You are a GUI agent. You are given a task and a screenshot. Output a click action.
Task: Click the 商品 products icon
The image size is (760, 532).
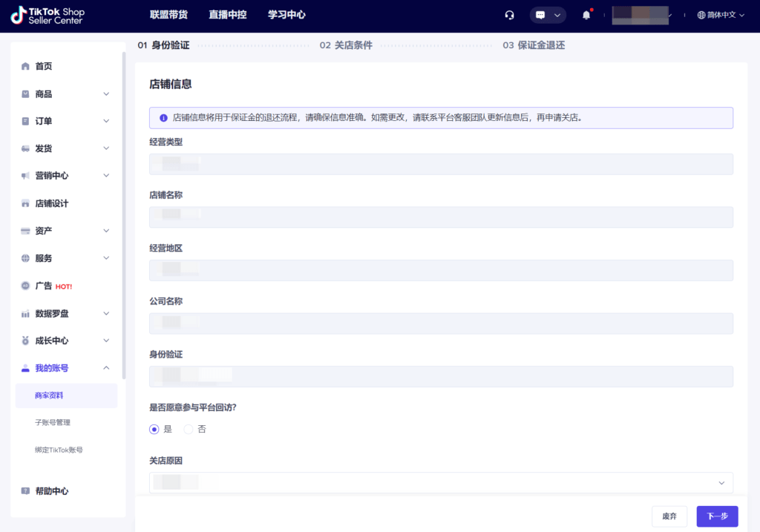point(25,93)
